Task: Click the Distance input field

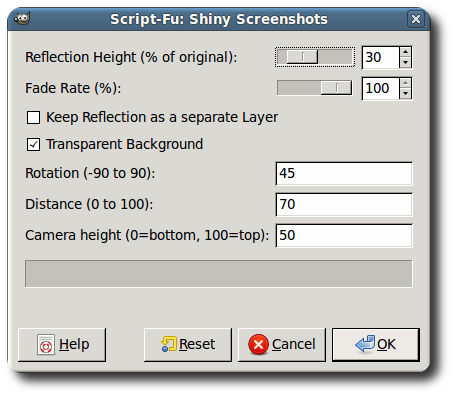Action: (344, 205)
